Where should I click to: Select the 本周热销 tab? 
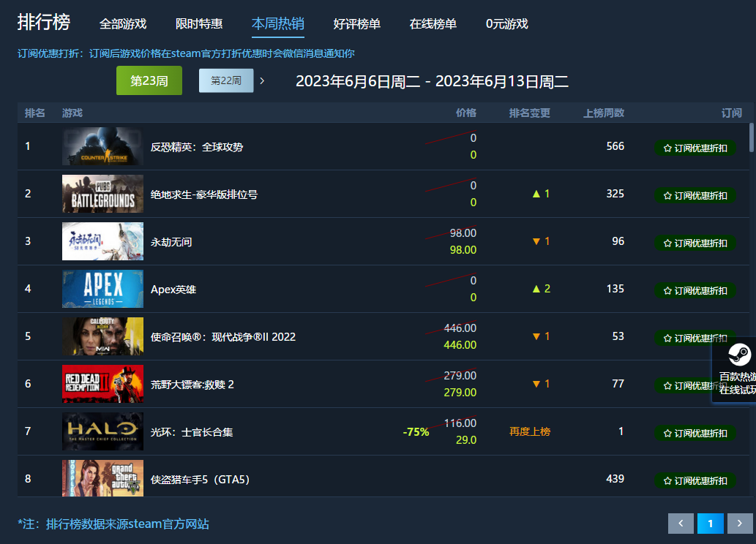(277, 23)
